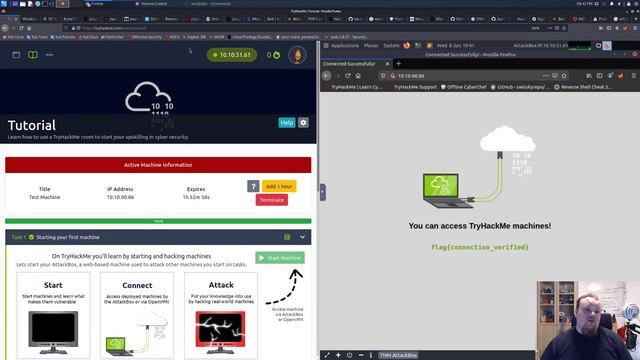Open Kali Linux bookmark in outer Firefox
640x360 pixels.
(x=13, y=37)
